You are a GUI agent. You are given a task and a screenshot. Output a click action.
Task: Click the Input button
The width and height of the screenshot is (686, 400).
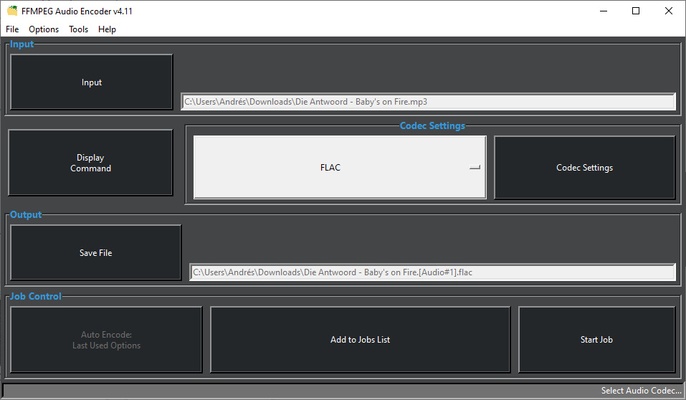91,82
